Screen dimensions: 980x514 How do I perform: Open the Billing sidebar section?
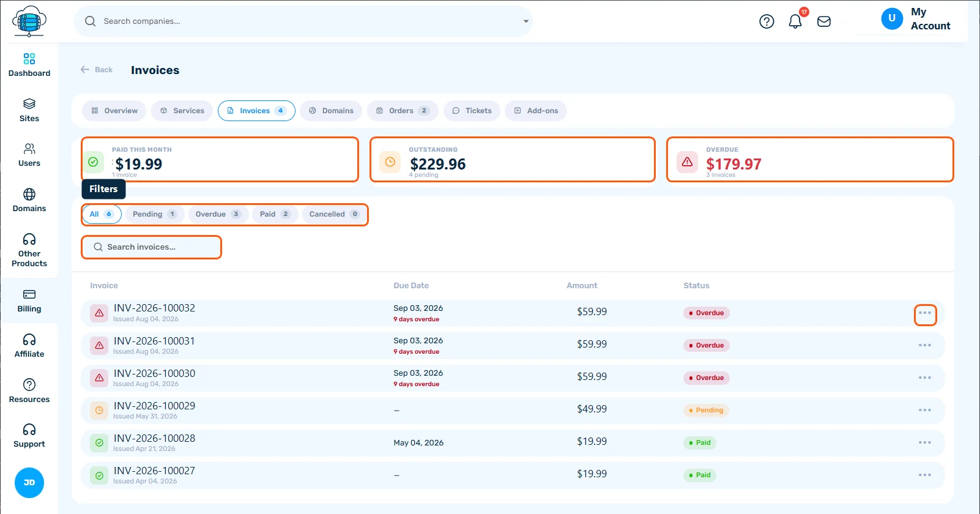[29, 300]
